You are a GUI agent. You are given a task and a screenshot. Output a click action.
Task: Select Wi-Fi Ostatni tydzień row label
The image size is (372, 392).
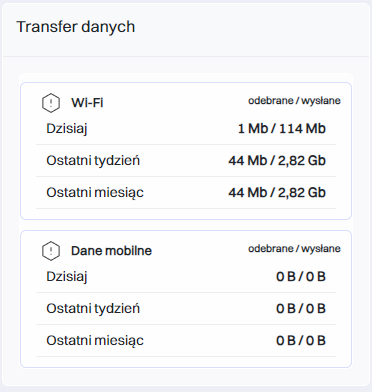93,161
